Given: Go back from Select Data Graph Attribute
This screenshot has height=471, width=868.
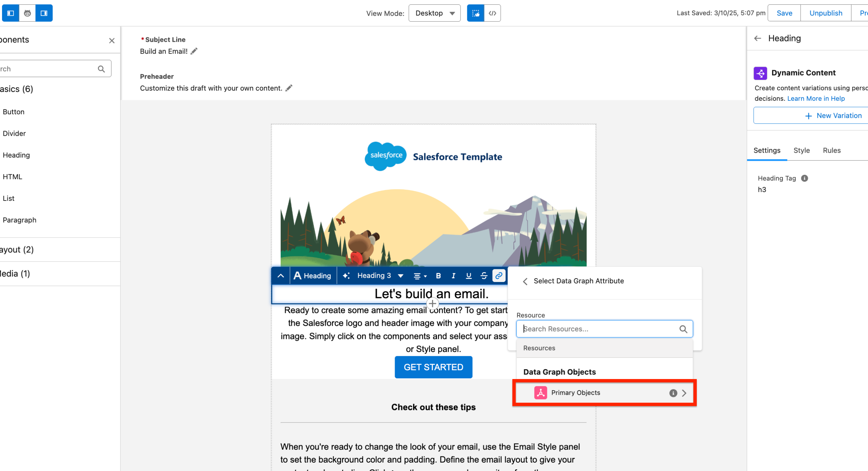Looking at the screenshot, I should click(x=525, y=281).
